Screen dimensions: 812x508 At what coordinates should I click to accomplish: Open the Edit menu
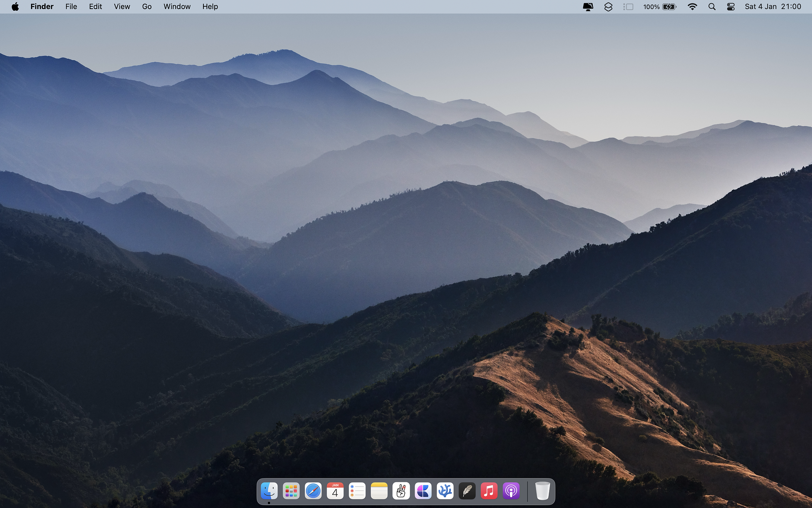(x=96, y=7)
